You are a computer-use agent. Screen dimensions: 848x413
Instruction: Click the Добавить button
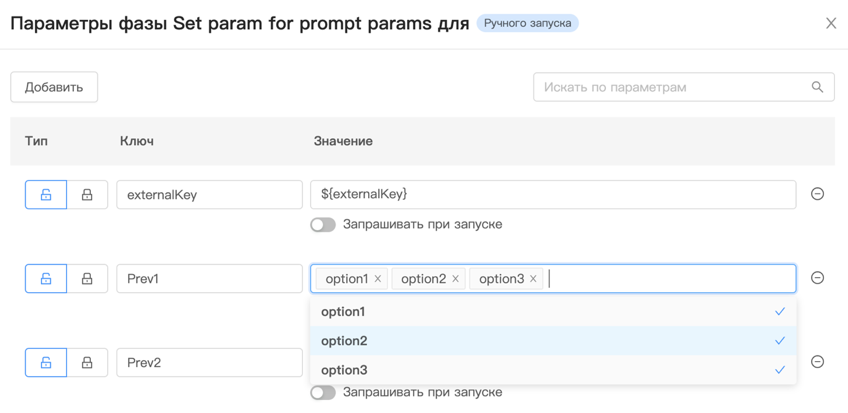click(54, 87)
